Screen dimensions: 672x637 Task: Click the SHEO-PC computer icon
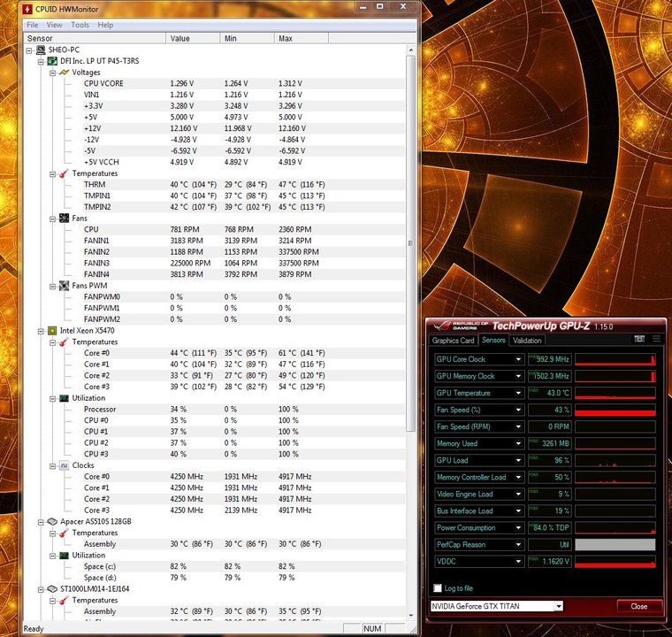pos(41,50)
